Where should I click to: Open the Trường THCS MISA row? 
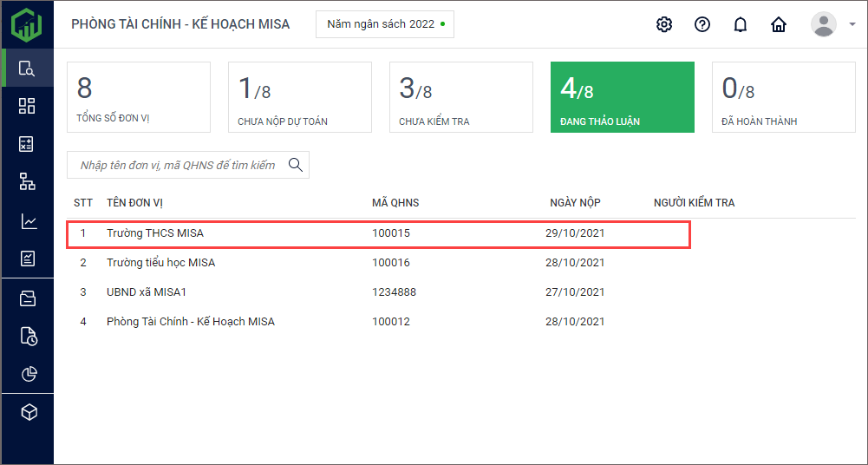pos(155,233)
